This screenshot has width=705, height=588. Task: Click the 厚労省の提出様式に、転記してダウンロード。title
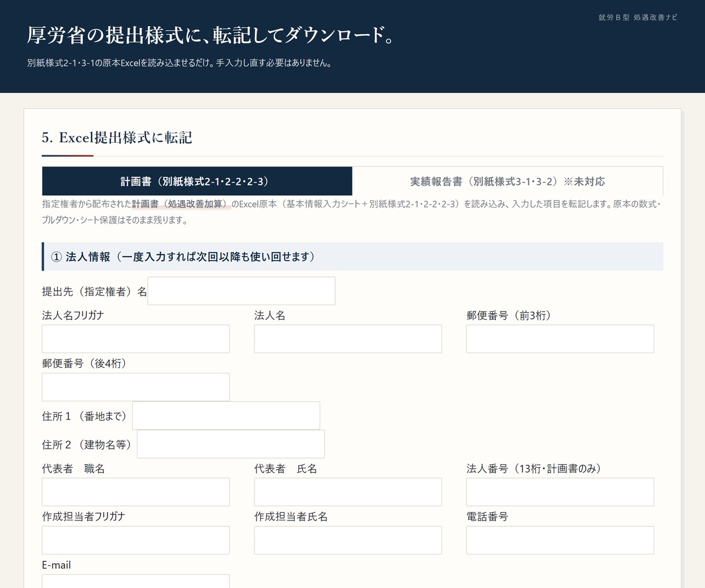[211, 35]
